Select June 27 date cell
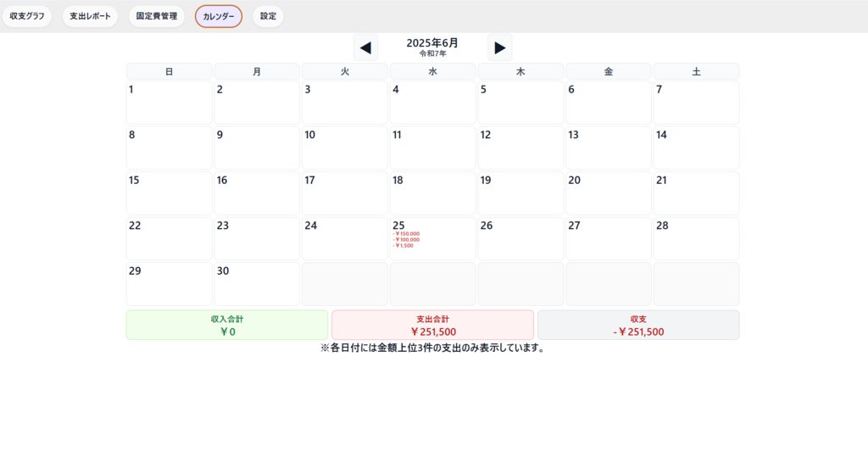Viewport: 868px width, 457px height. [609, 239]
